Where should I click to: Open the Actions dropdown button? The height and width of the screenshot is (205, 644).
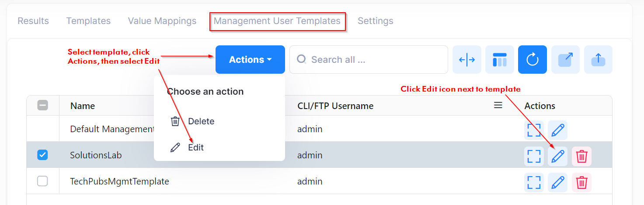tap(250, 60)
